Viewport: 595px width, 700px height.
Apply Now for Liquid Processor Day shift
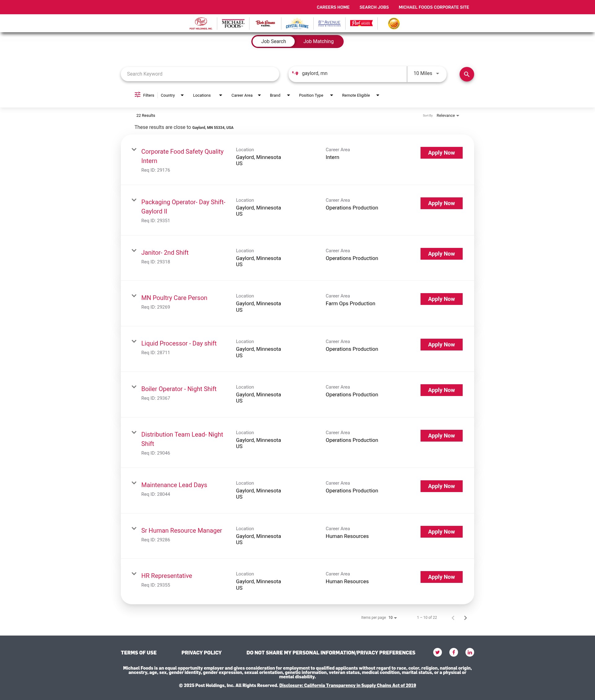click(x=441, y=345)
